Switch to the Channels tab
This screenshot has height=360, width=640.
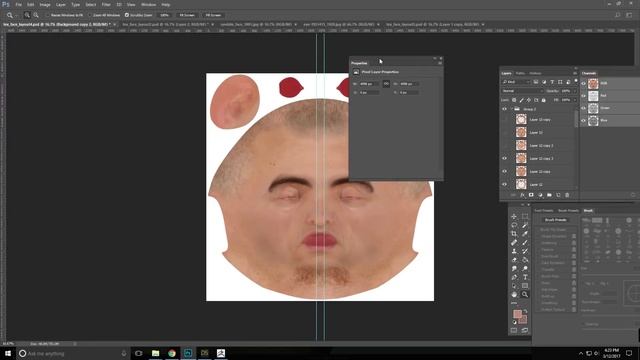[589, 73]
